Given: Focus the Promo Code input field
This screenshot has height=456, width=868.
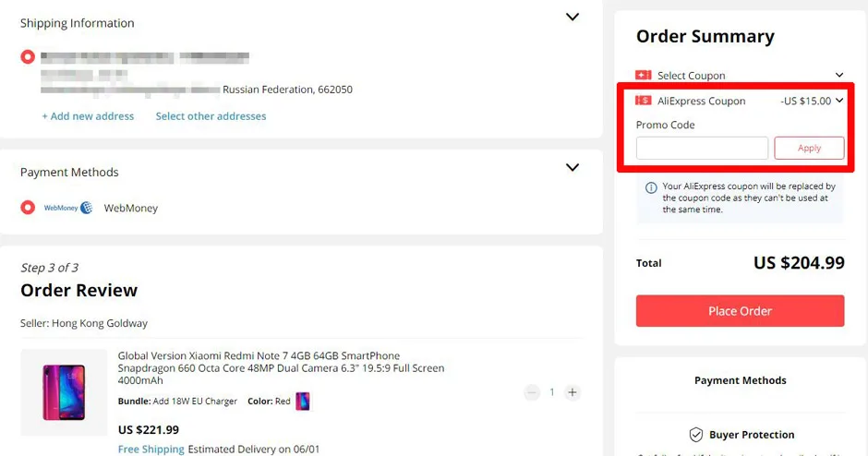Looking at the screenshot, I should 702,148.
